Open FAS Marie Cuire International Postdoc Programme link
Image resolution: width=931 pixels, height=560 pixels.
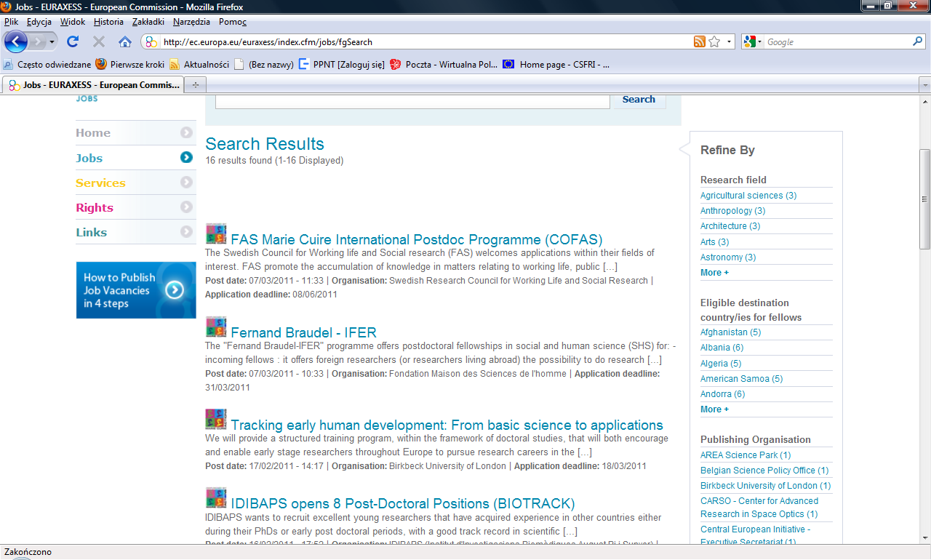[x=417, y=239]
